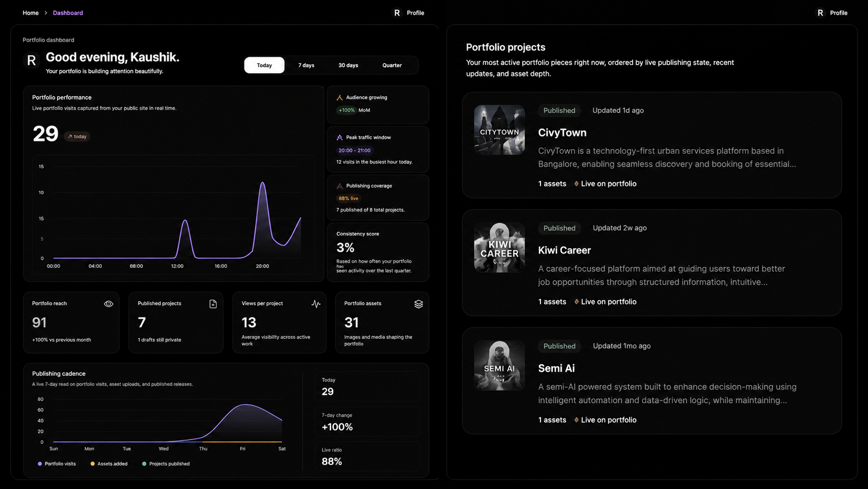Click the Portfolio assets value 31
The height and width of the screenshot is (489, 868).
pyautogui.click(x=351, y=323)
